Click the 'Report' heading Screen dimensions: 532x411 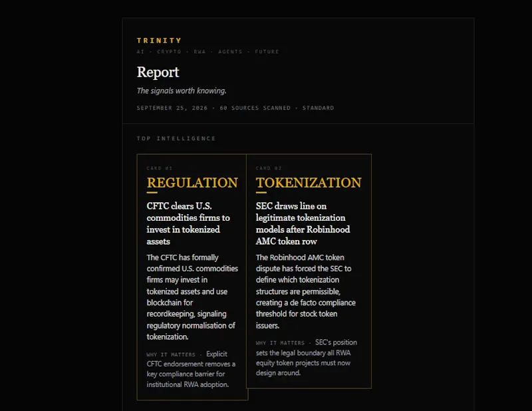(x=158, y=72)
